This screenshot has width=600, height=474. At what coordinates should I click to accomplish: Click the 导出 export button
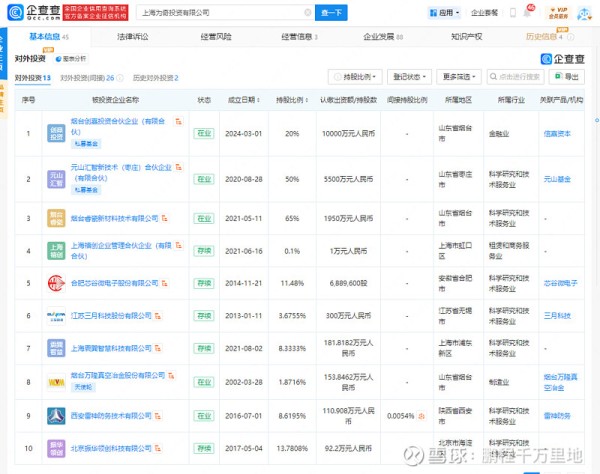(567, 77)
